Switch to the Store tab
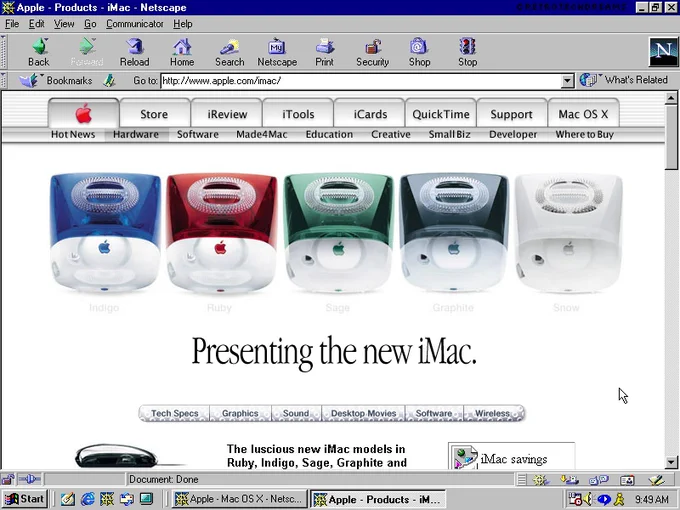Image resolution: width=680 pixels, height=510 pixels. [x=154, y=114]
